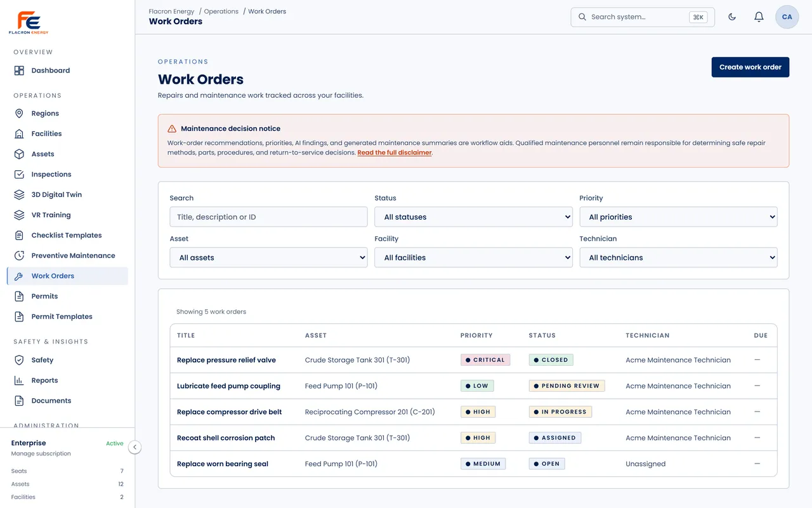The image size is (812, 508).
Task: Open the Reports section
Action: [67, 380]
